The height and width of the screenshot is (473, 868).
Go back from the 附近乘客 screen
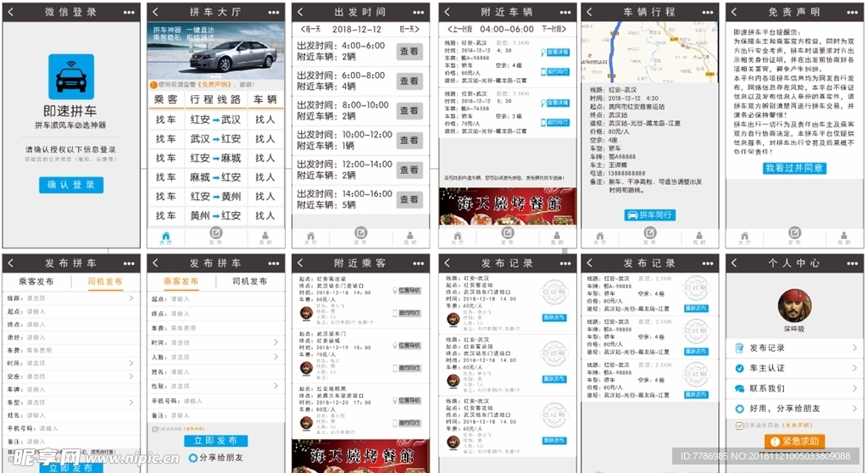pos(301,263)
